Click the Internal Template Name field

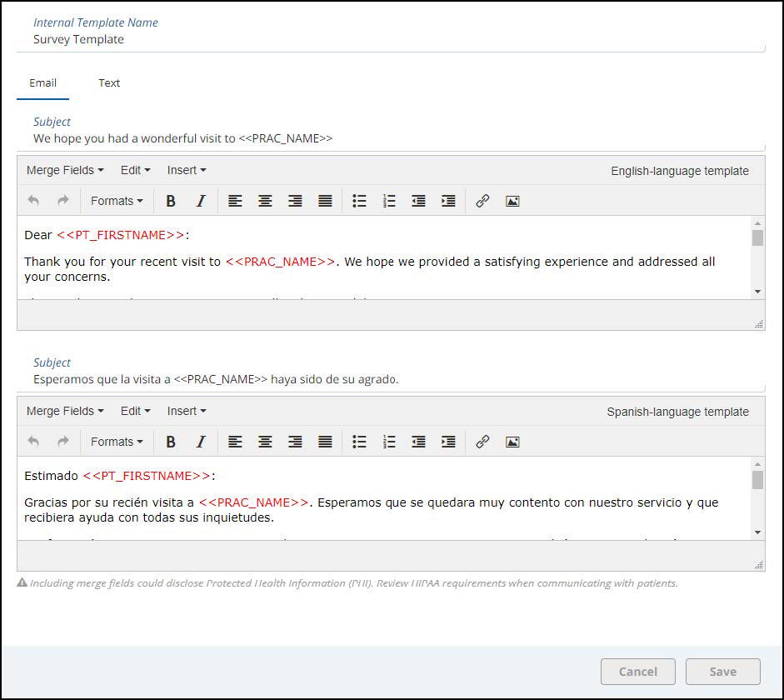click(390, 39)
